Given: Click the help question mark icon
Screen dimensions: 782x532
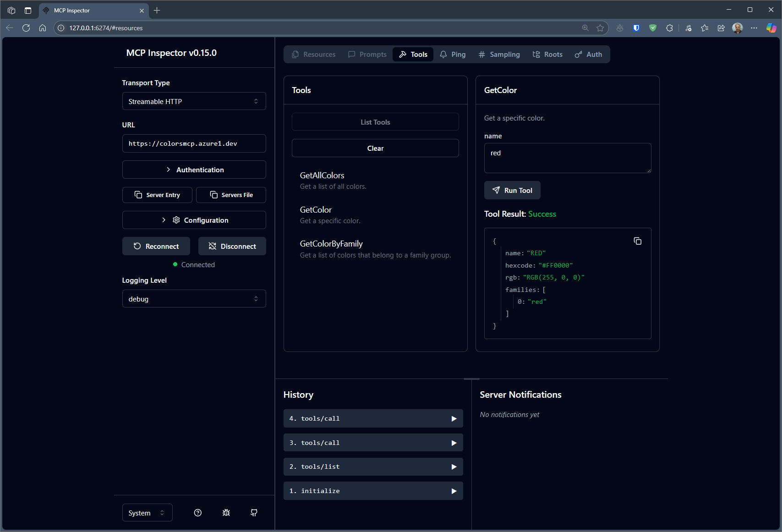Looking at the screenshot, I should [198, 513].
